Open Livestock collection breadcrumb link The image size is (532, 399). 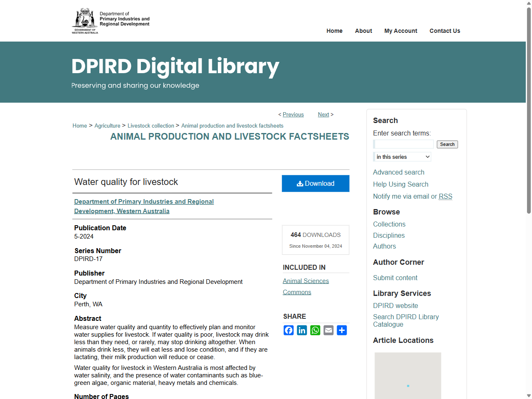click(151, 126)
